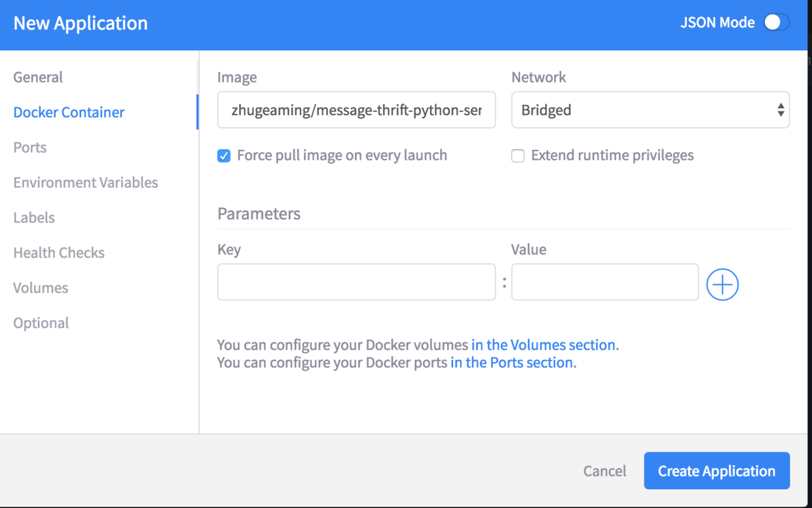Click the plus icon to add parameter

[x=722, y=284]
